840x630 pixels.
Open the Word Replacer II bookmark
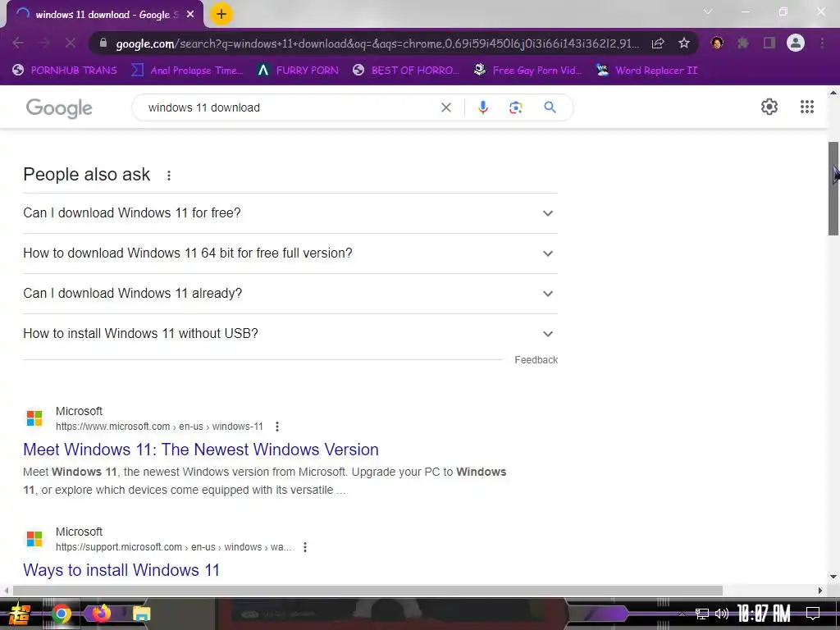pos(647,71)
